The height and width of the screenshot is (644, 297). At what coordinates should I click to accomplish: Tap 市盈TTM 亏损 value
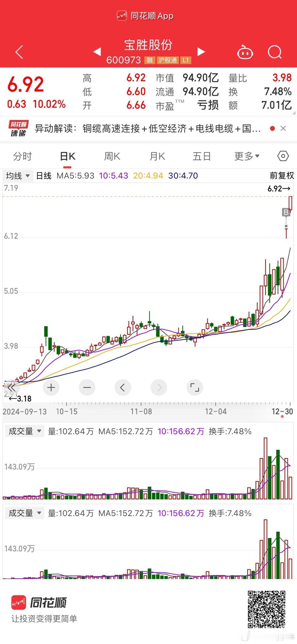tap(208, 105)
